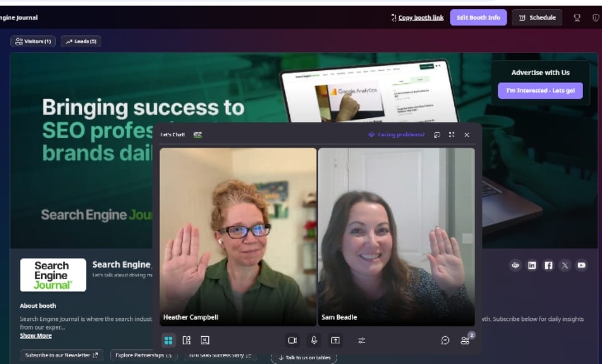Mute the microphone in the video chat

click(x=314, y=340)
